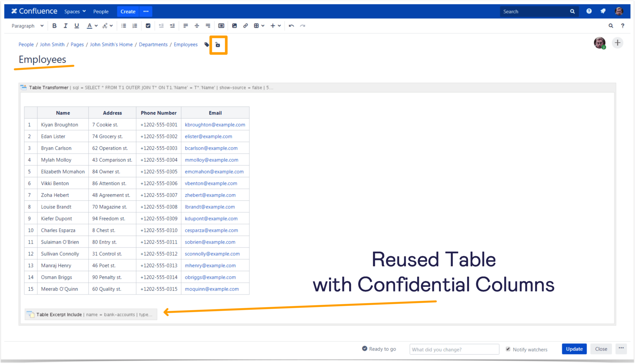Expand the insert macro dropdown
Image resolution: width=636 pixels, height=364 pixels.
279,26
